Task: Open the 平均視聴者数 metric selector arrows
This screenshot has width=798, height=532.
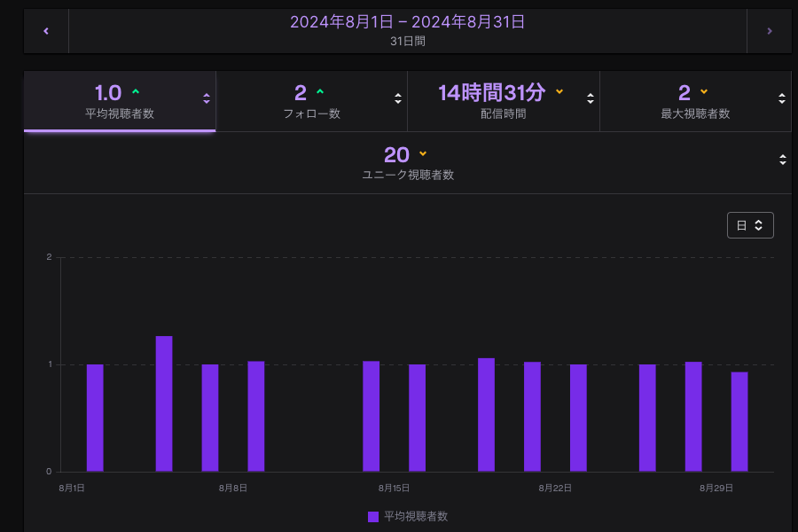Action: [x=207, y=98]
